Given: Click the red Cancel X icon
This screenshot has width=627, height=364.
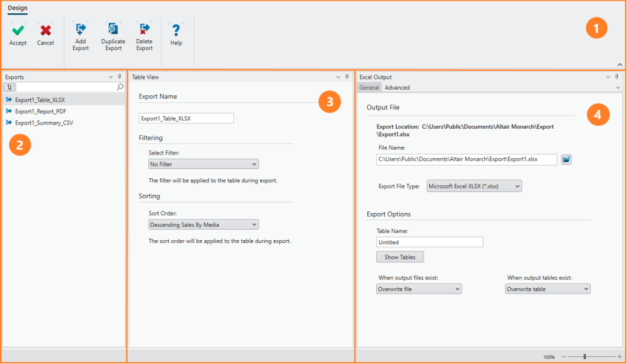Looking at the screenshot, I should [45, 30].
